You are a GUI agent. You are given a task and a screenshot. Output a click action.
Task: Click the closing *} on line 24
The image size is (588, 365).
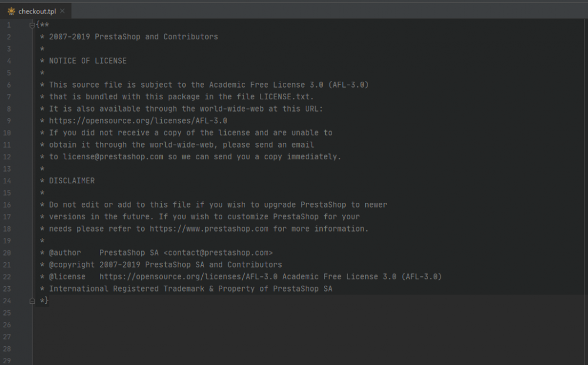pos(44,301)
